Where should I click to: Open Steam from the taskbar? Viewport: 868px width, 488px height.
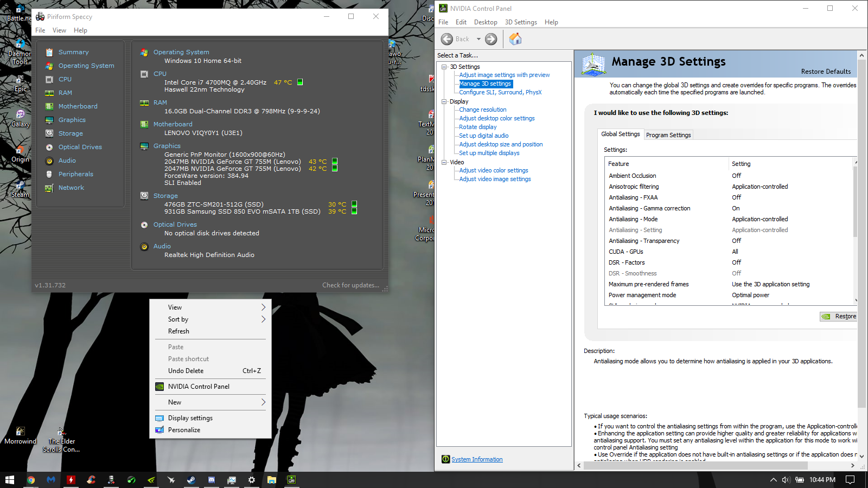(191, 480)
